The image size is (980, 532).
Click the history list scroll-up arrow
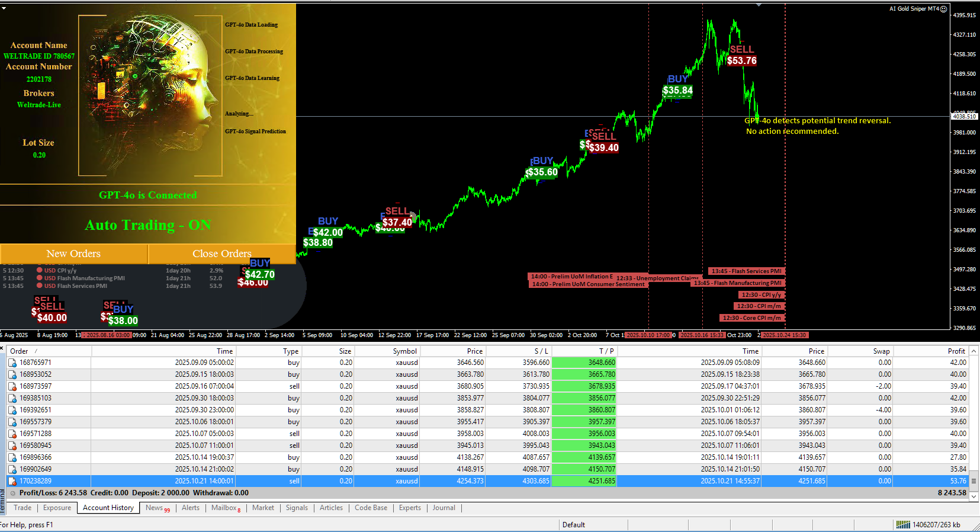(x=974, y=351)
